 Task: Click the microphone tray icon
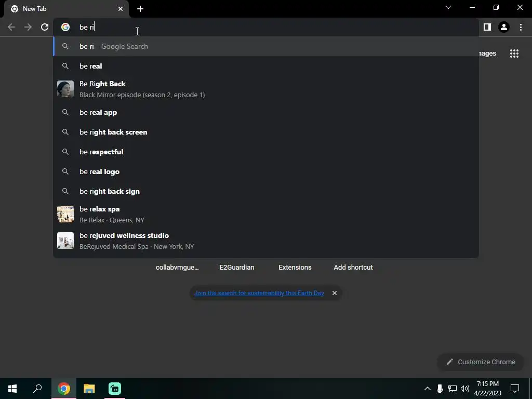[x=440, y=389]
